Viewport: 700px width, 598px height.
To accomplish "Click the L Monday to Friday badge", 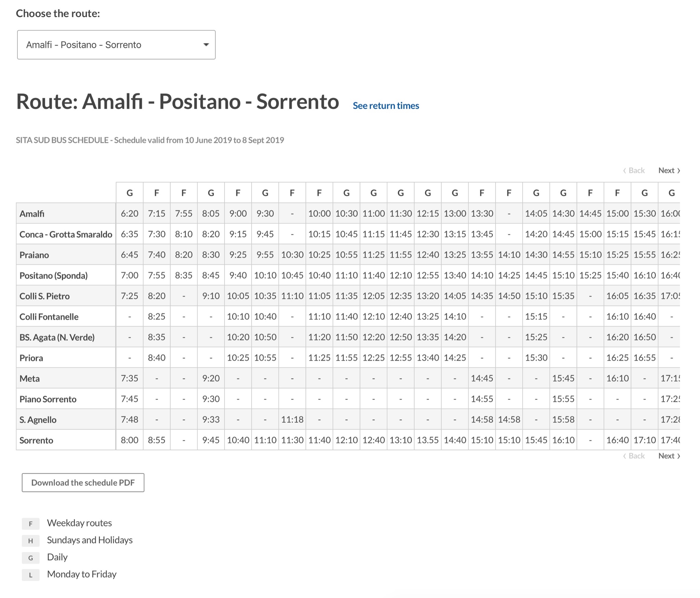I will coord(31,575).
